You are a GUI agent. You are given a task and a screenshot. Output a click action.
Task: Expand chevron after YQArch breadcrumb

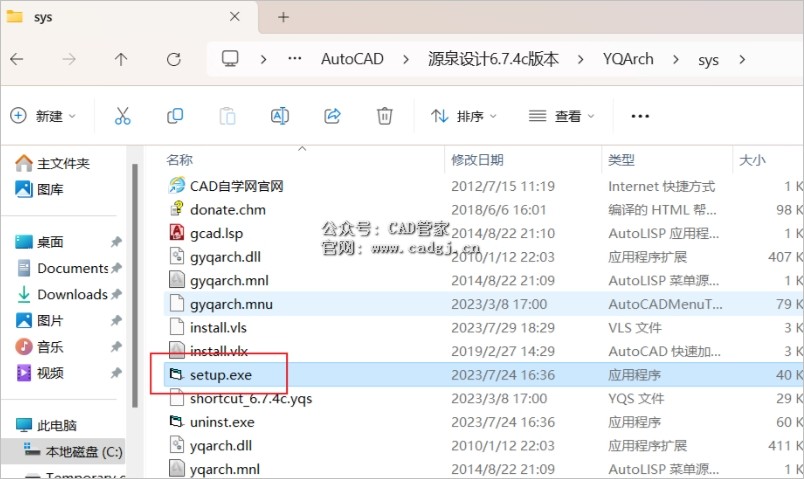tap(676, 59)
